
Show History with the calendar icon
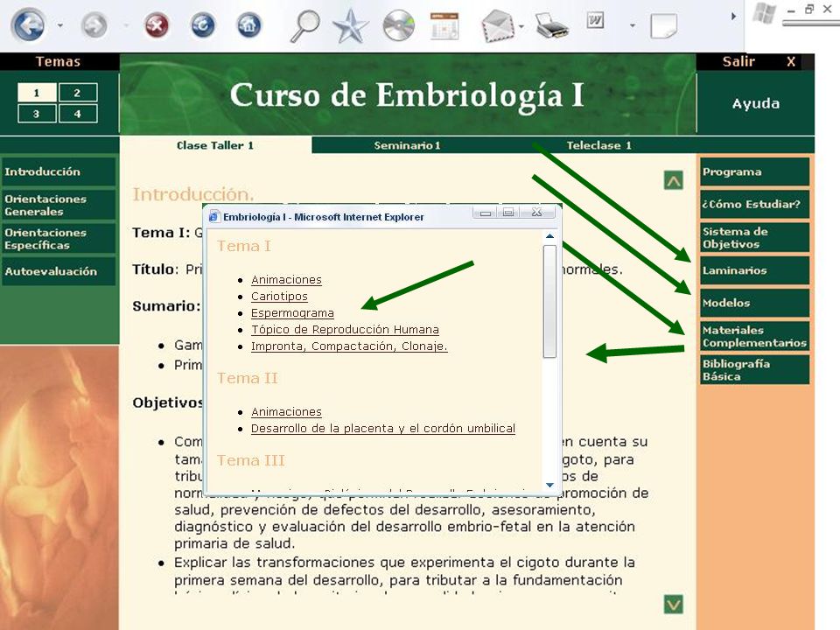pos(444,25)
